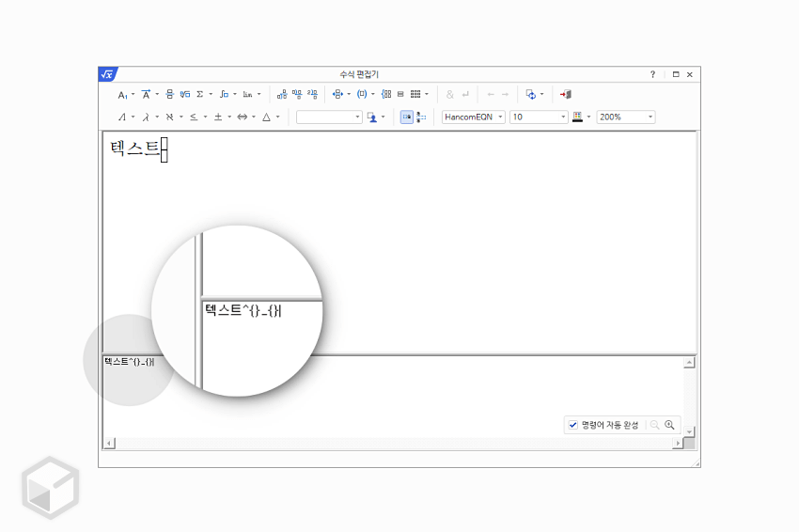Expand the matrix dropdown arrow

click(427, 94)
